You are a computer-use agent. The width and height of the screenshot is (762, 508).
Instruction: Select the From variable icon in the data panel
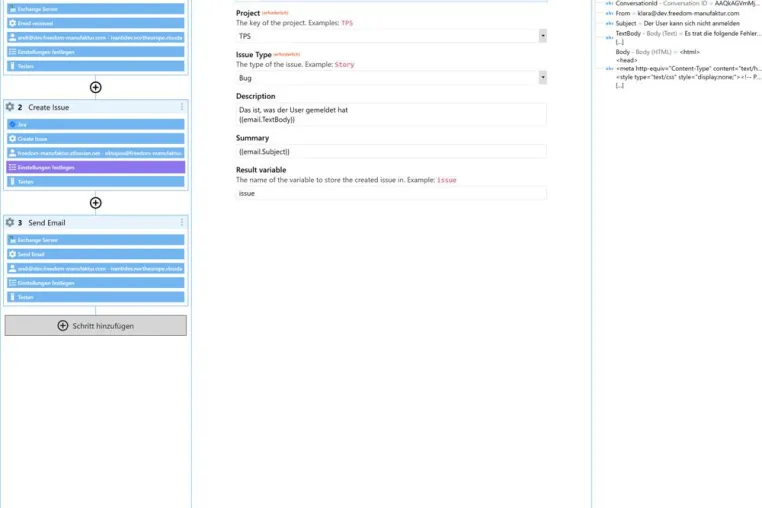[609, 14]
